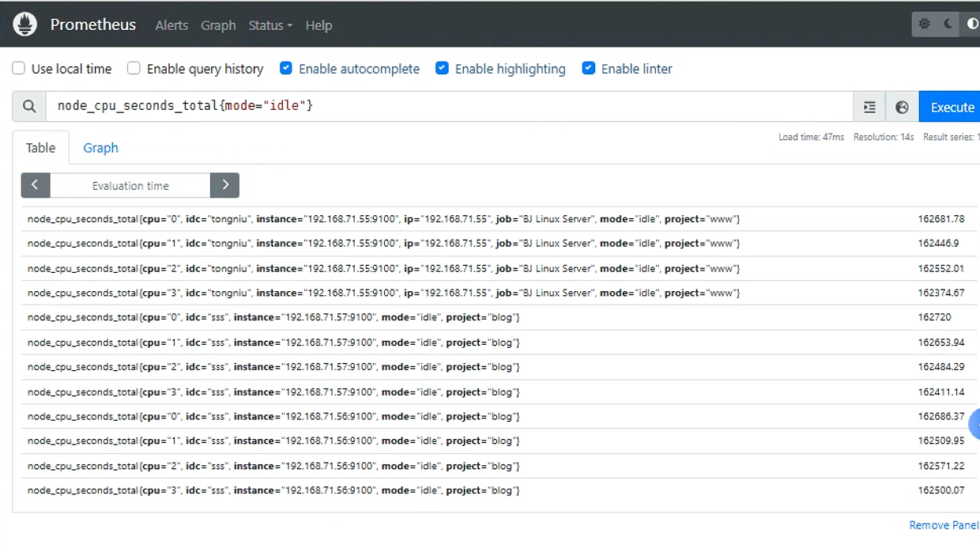Toggle Use local time checkbox
Screen dimensions: 980x545
pyautogui.click(x=18, y=69)
